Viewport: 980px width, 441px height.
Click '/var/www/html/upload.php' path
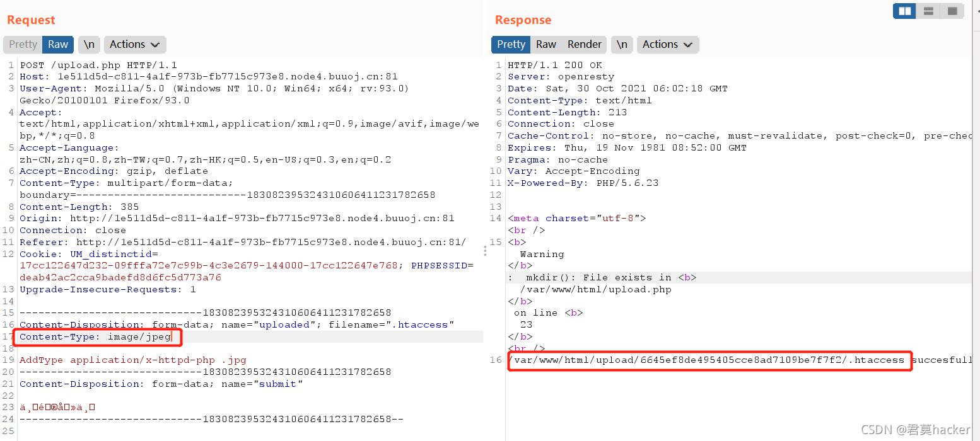tap(596, 290)
